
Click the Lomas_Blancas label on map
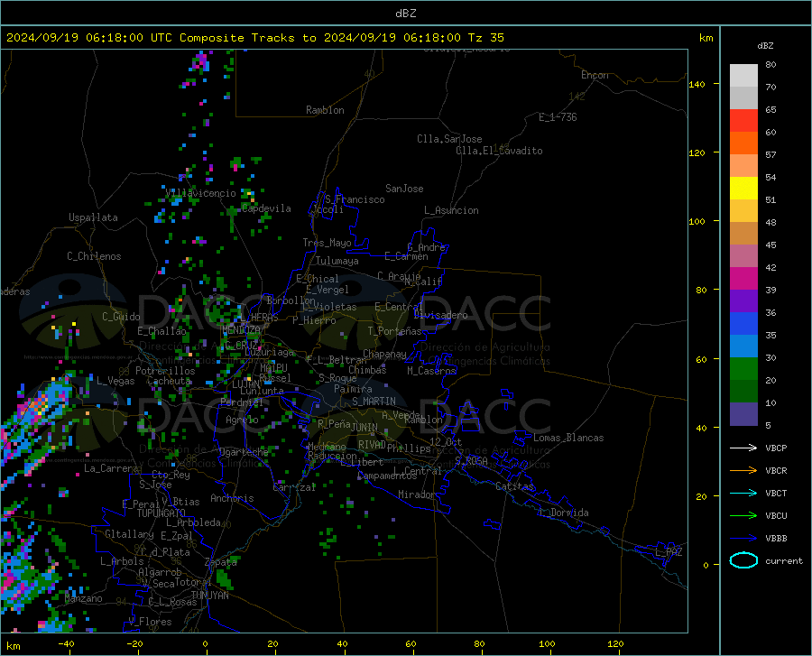point(568,438)
